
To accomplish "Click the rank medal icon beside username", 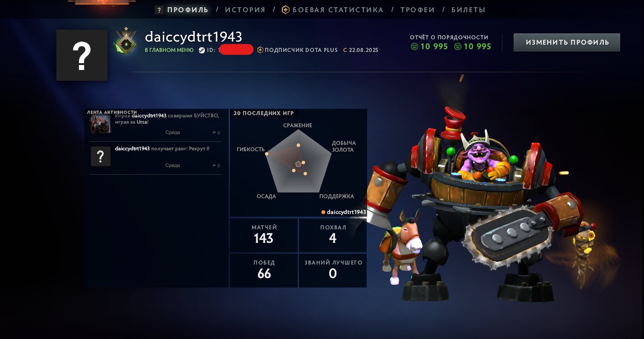I will pyautogui.click(x=126, y=43).
